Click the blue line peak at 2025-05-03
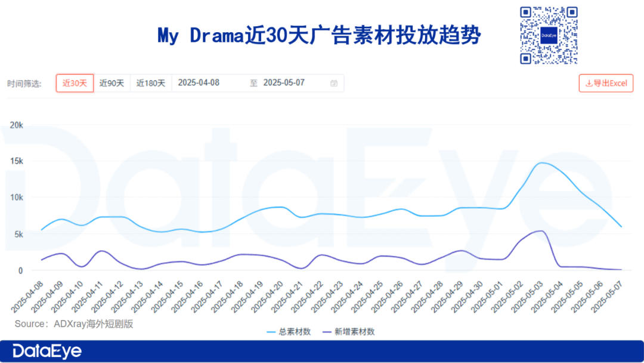The width and height of the screenshot is (644, 363). click(541, 163)
